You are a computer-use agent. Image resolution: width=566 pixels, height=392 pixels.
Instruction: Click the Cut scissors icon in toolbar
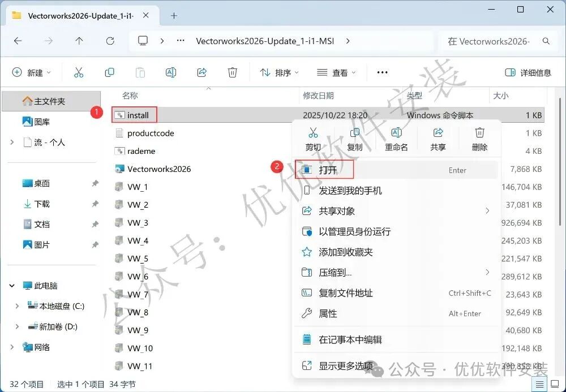[79, 72]
